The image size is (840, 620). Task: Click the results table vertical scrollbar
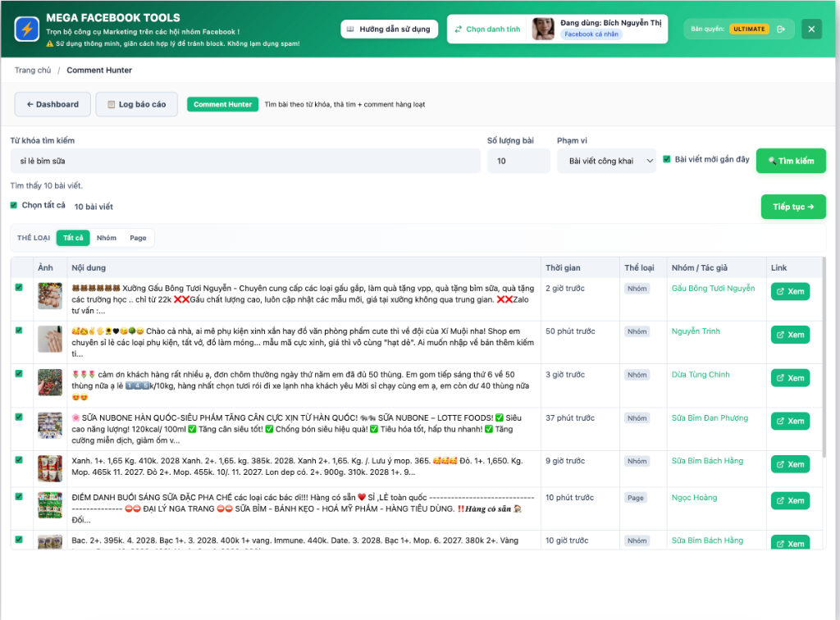click(x=824, y=356)
